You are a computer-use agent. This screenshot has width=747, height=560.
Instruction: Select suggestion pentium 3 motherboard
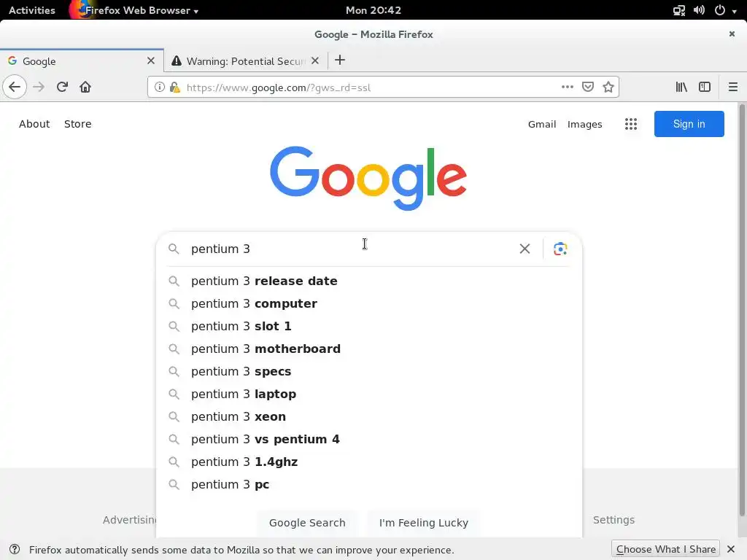pyautogui.click(x=369, y=349)
